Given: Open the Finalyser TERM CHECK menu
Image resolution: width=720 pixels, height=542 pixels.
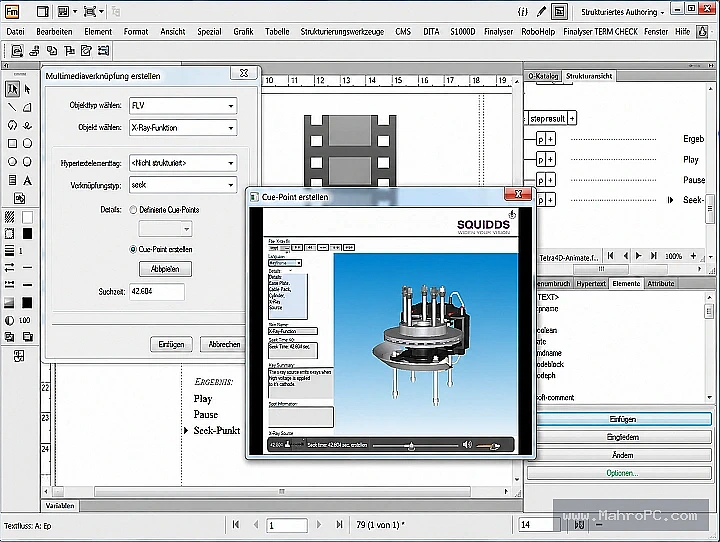Looking at the screenshot, I should click(600, 32).
